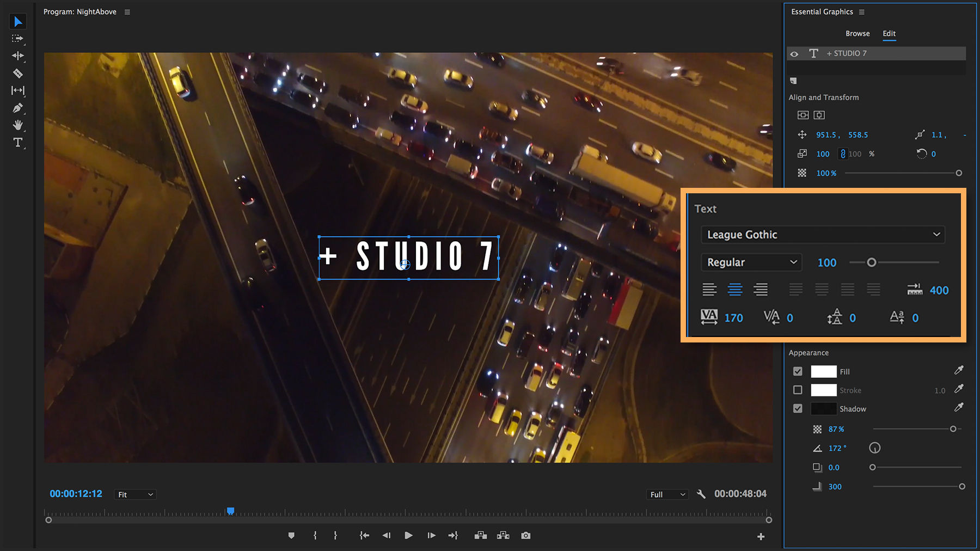
Task: Click the Fill color swatch
Action: (x=824, y=371)
